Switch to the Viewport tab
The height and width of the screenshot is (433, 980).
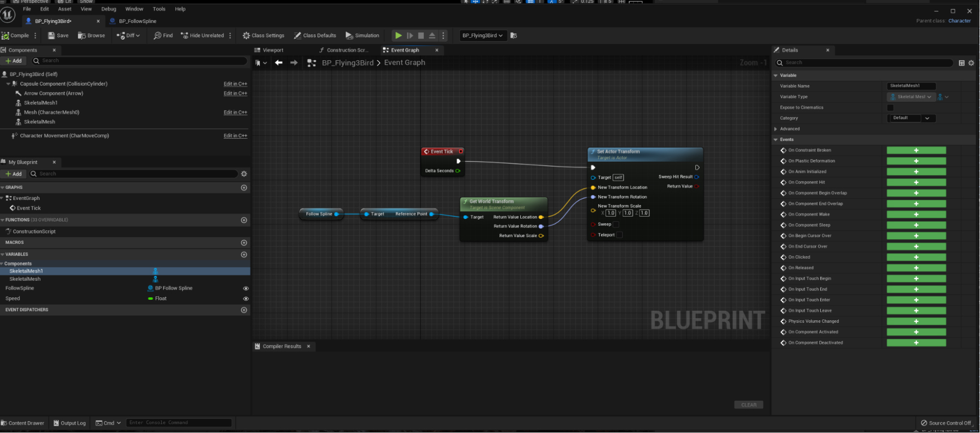pos(272,50)
